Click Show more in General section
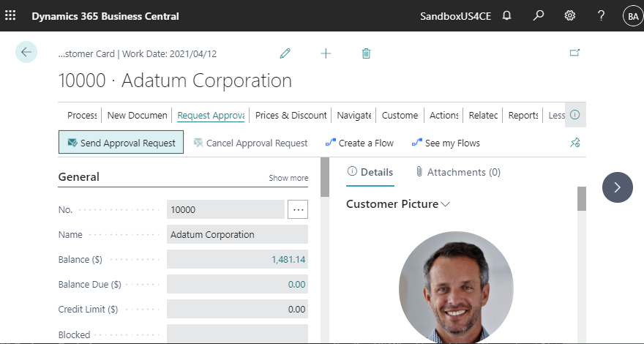The image size is (644, 344). [288, 178]
